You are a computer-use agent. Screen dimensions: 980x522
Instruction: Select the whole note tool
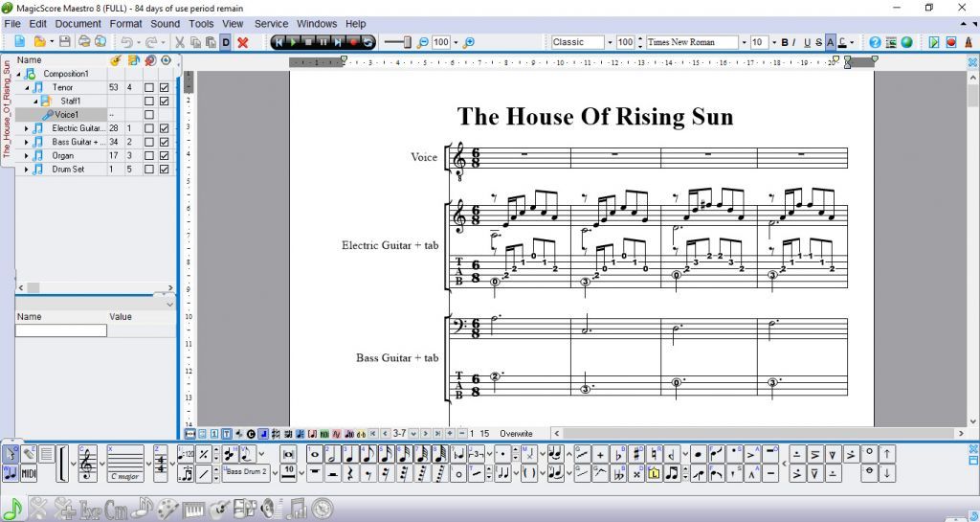(315, 454)
